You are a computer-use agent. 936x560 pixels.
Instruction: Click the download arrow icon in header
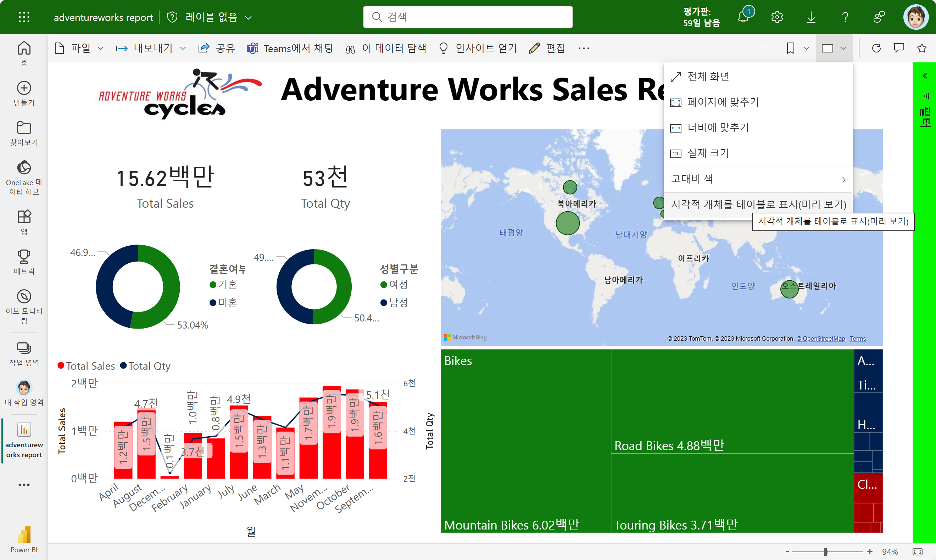811,17
